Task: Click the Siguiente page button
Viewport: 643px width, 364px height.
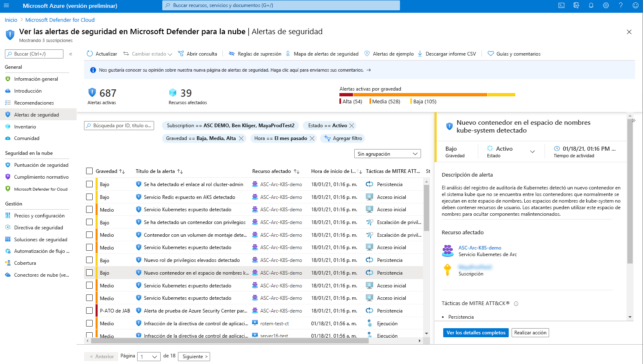Action: [x=194, y=357]
